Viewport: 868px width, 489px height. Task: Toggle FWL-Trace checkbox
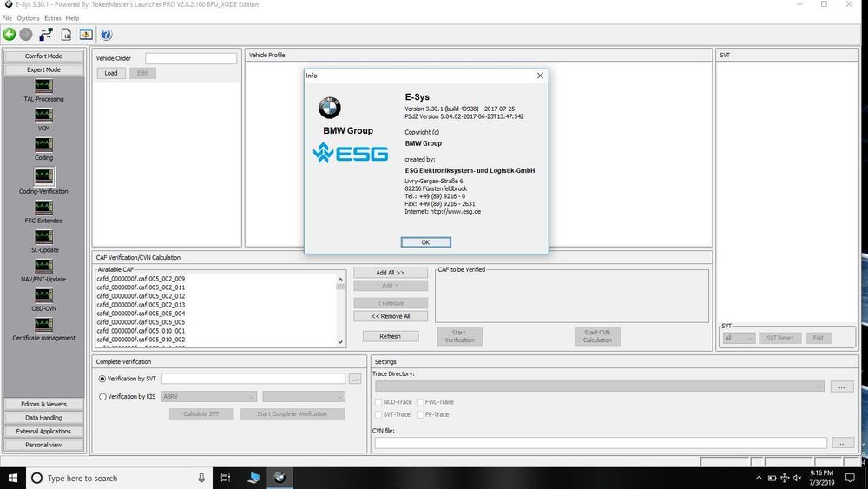click(x=420, y=402)
